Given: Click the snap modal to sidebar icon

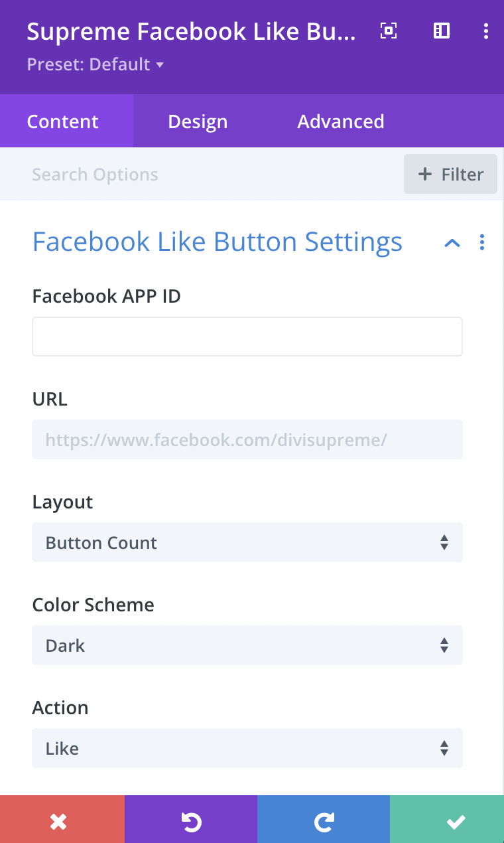Looking at the screenshot, I should [442, 31].
